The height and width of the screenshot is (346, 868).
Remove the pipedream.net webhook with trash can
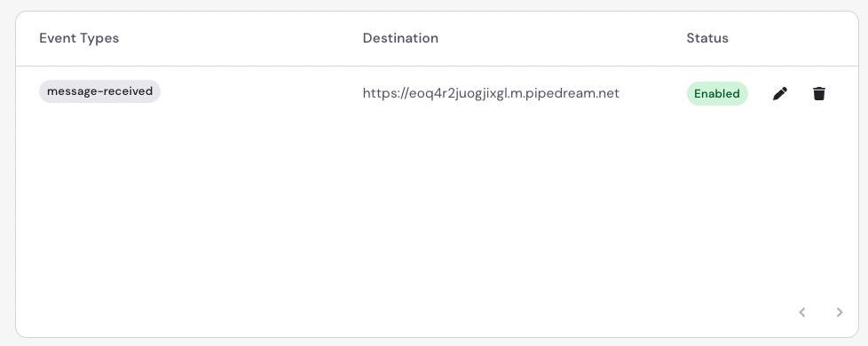point(818,93)
